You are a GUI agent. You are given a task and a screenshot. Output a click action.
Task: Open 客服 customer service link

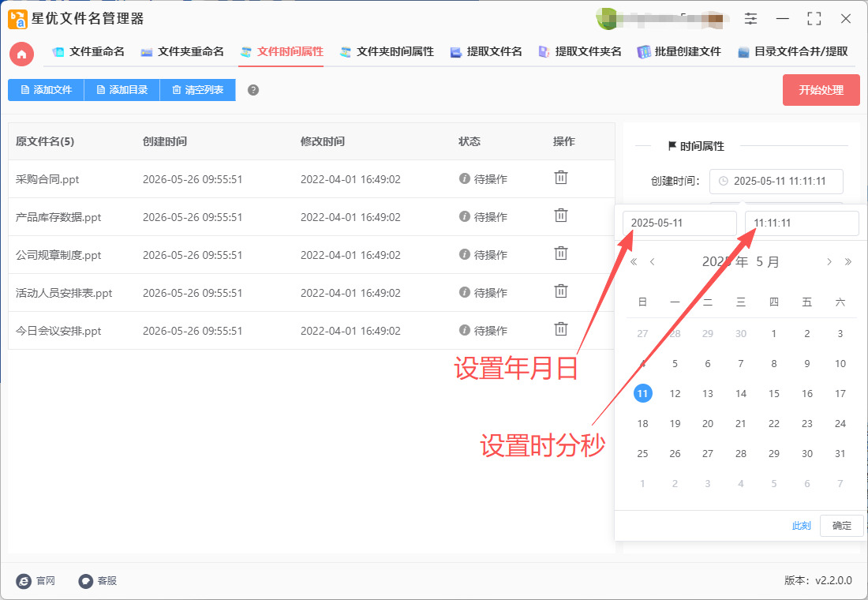tap(98, 580)
